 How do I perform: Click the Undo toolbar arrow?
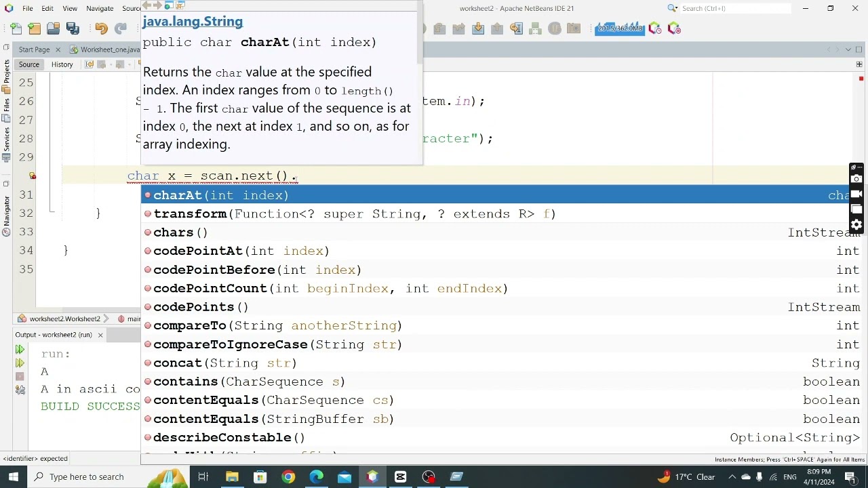[101, 28]
